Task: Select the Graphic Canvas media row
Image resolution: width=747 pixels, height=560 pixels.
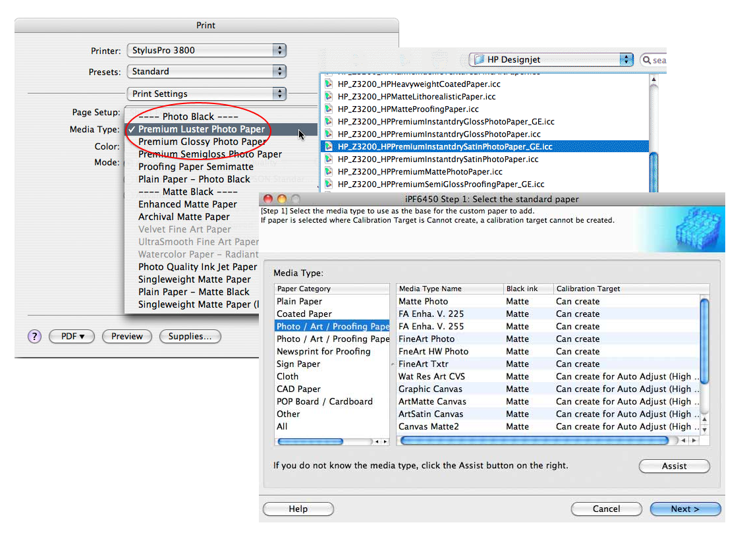Action: [548, 389]
